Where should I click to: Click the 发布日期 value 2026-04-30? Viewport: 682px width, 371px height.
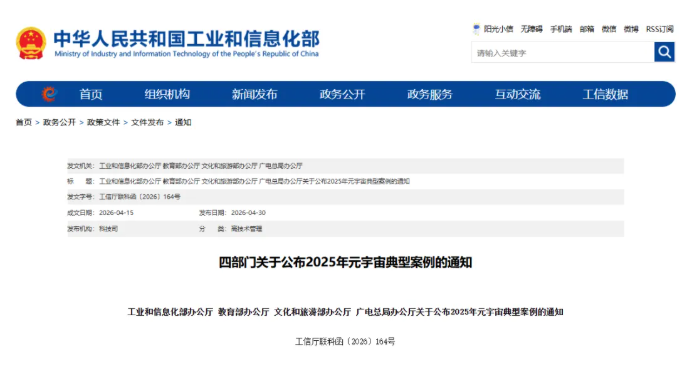pyautogui.click(x=248, y=213)
